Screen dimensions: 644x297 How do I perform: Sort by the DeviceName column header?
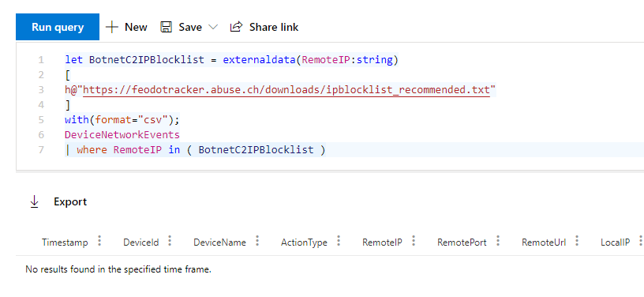219,242
